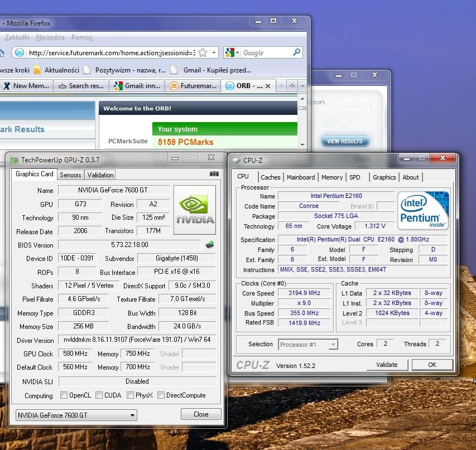476x450 pixels.
Task: Open the SPD tab in CPU-Z
Action: coord(354,177)
